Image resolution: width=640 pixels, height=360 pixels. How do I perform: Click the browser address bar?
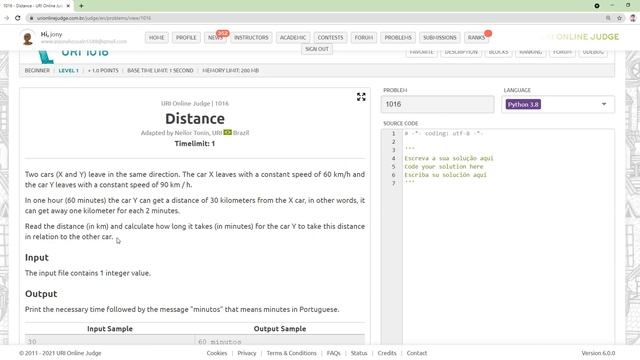[314, 18]
